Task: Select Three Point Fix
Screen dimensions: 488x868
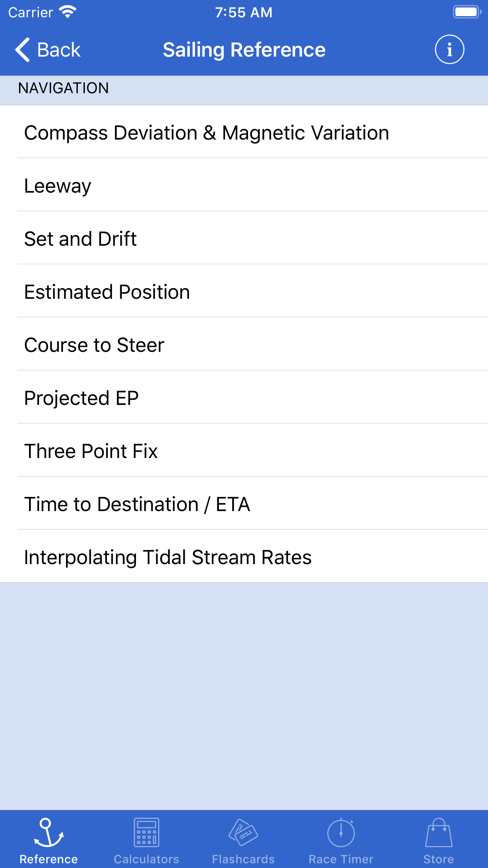Action: 91,451
